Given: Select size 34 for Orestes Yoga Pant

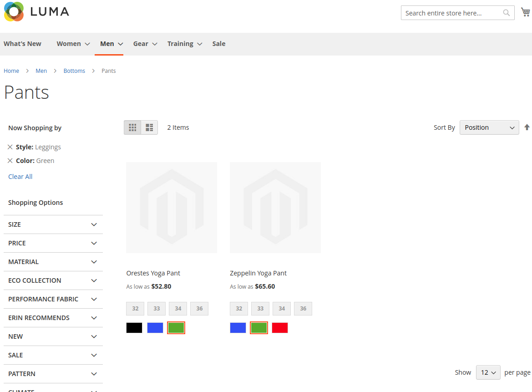Looking at the screenshot, I should point(177,308).
